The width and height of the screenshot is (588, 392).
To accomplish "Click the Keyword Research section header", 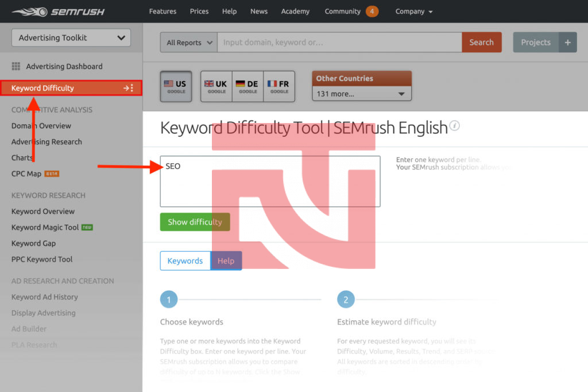I will coord(48,195).
